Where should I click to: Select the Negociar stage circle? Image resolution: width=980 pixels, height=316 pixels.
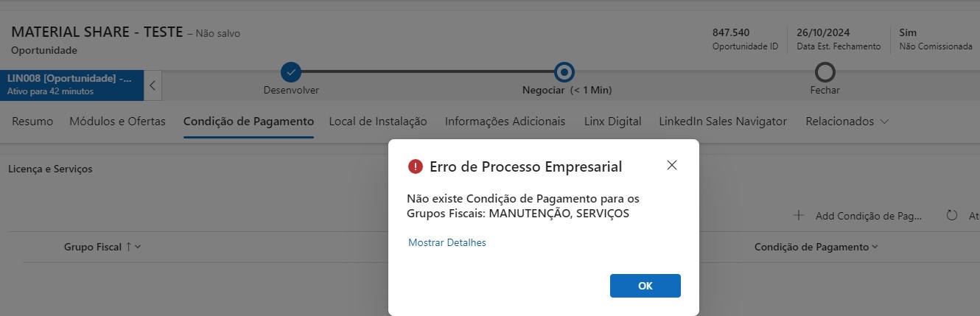564,72
